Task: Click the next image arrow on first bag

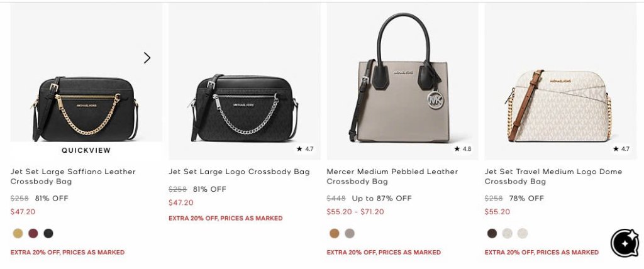Action: click(x=147, y=58)
